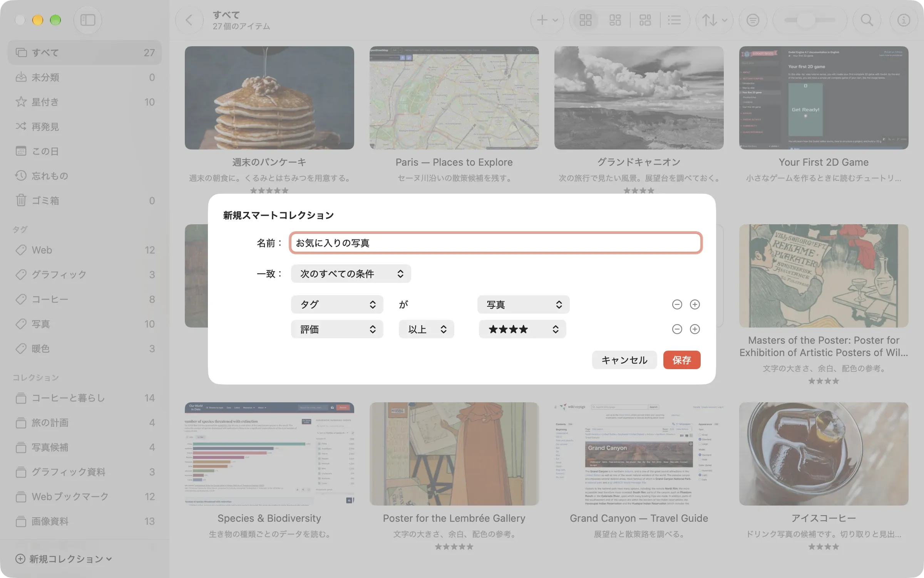Open the 次のすべての条件 match dropdown

351,274
